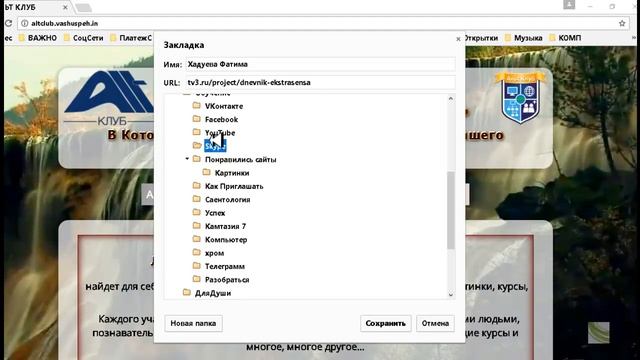Image resolution: width=640 pixels, height=360 pixels.
Task: Click the Alt Клуб logo on page
Action: (109, 98)
